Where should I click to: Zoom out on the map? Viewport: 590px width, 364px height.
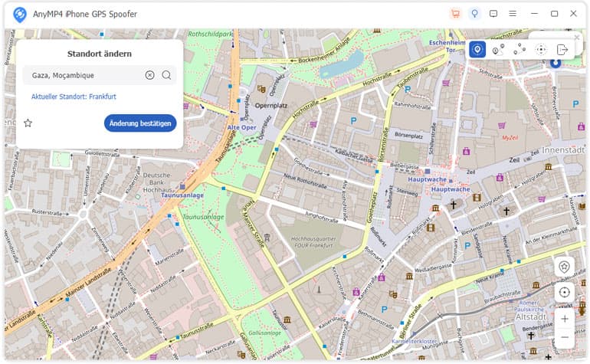(565, 337)
